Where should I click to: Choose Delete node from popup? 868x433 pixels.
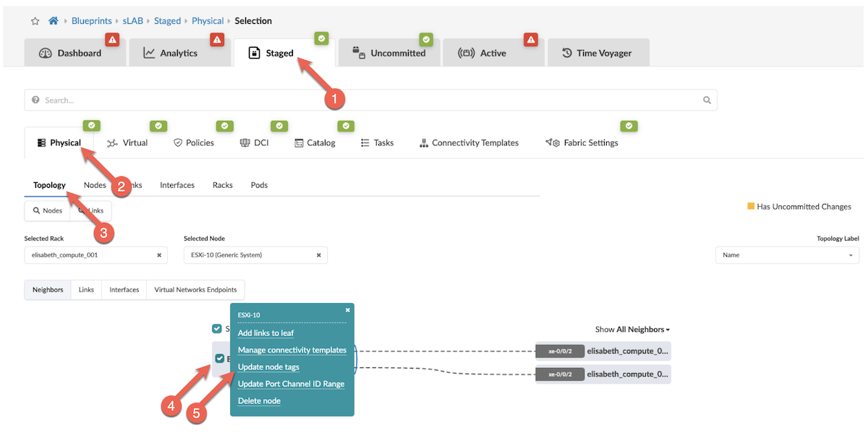point(259,401)
